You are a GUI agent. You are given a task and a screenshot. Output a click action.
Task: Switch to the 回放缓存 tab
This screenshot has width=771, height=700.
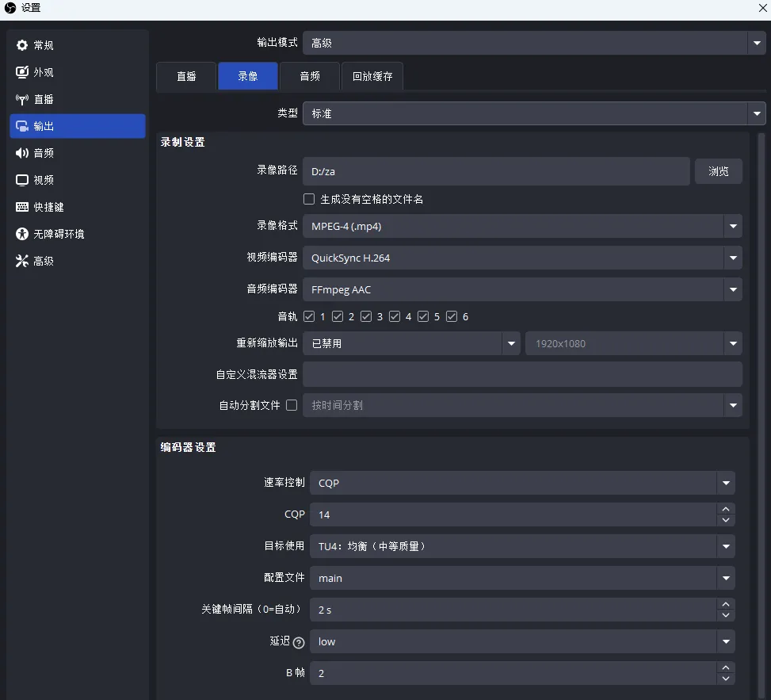372,77
